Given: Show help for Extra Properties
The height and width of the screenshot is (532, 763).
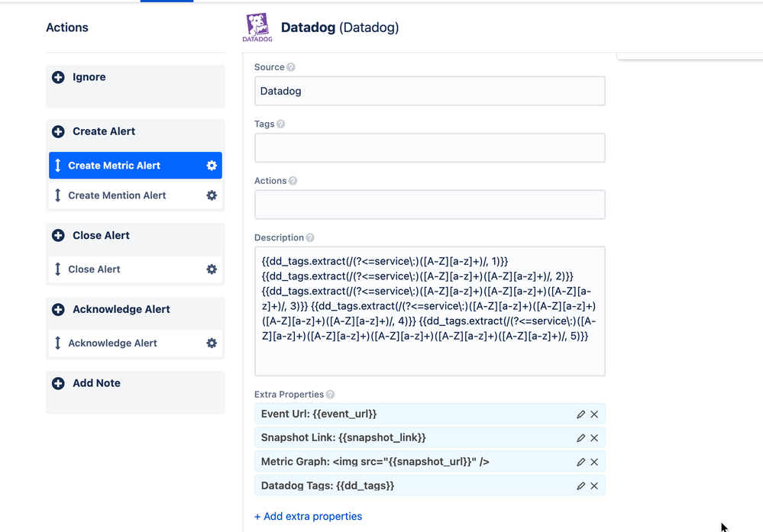Looking at the screenshot, I should (331, 395).
